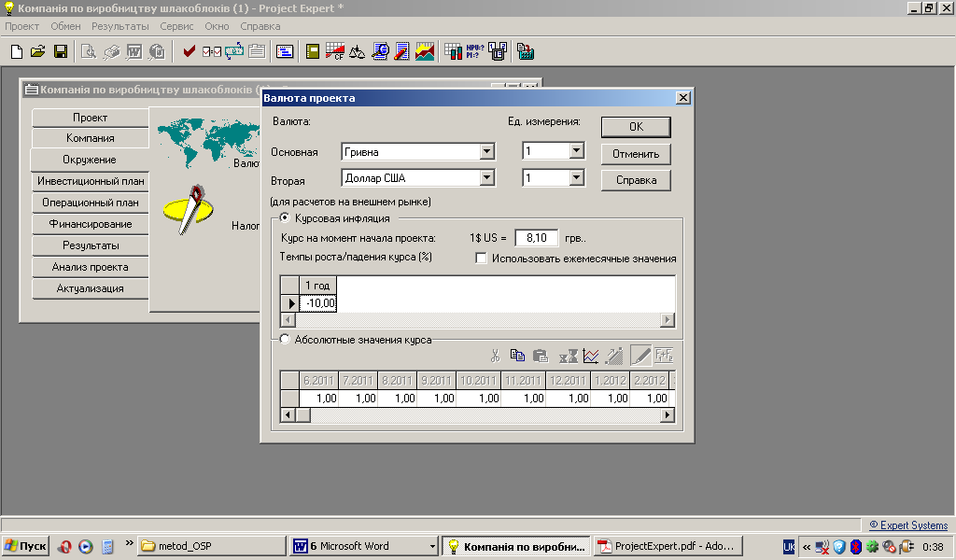Expand quick launch chevron on taskbar
The width and height of the screenshot is (956, 560).
pyautogui.click(x=129, y=542)
